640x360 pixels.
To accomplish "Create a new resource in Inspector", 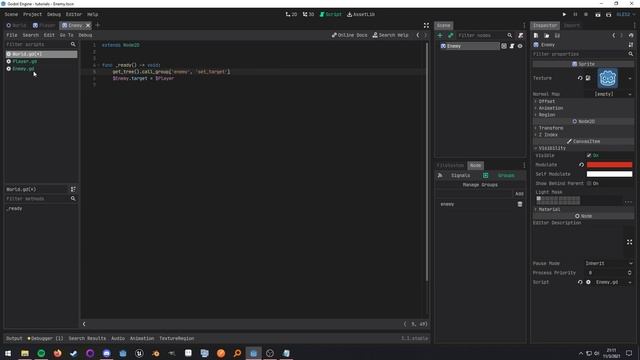I will point(536,36).
